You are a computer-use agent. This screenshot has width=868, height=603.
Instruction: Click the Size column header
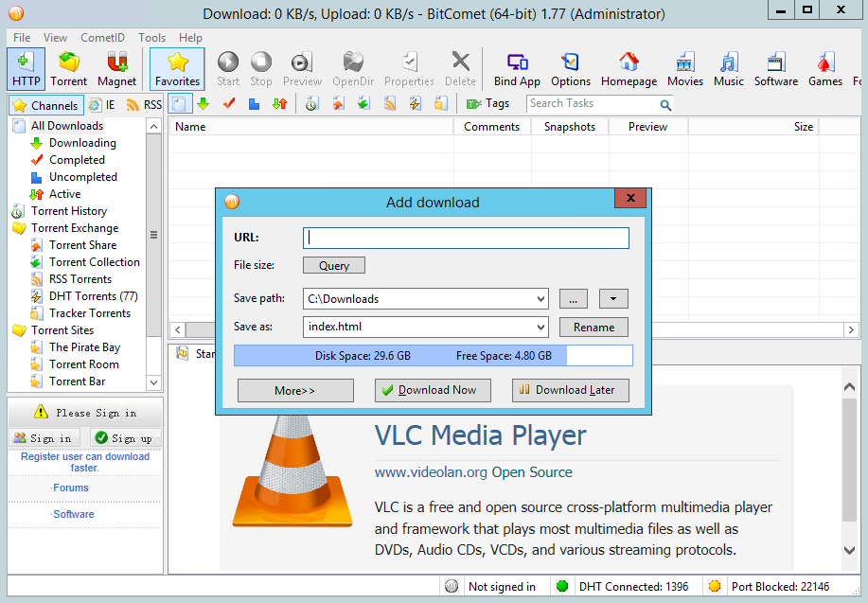[753, 127]
